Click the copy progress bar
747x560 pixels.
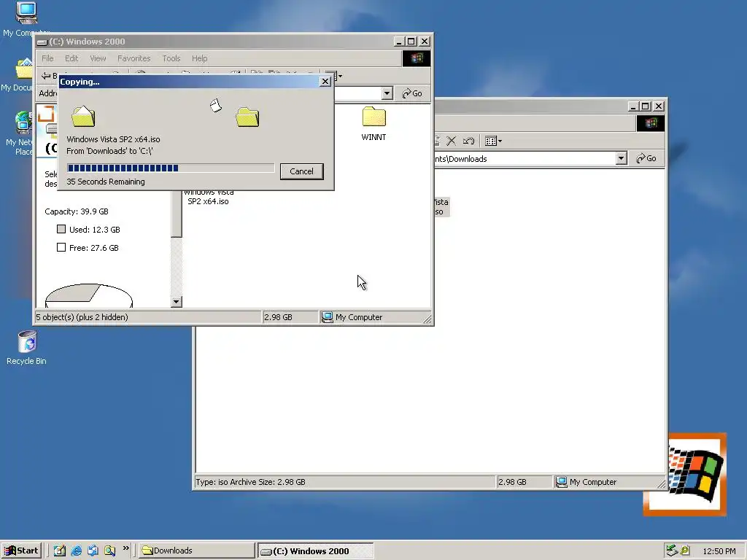pyautogui.click(x=171, y=168)
